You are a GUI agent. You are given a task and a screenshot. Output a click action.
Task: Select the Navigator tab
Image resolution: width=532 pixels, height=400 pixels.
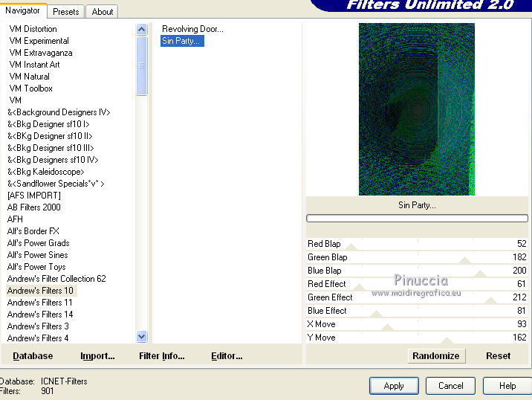pos(23,10)
